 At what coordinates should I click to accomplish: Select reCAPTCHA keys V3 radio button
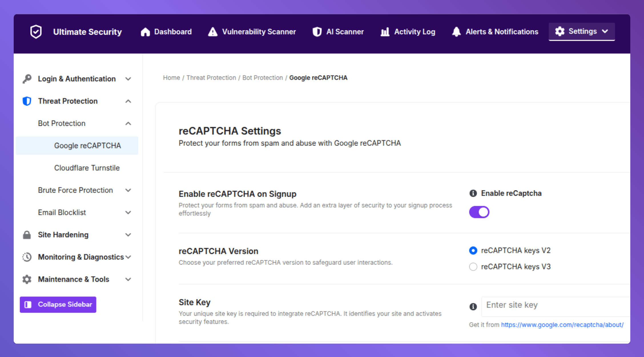coord(473,267)
